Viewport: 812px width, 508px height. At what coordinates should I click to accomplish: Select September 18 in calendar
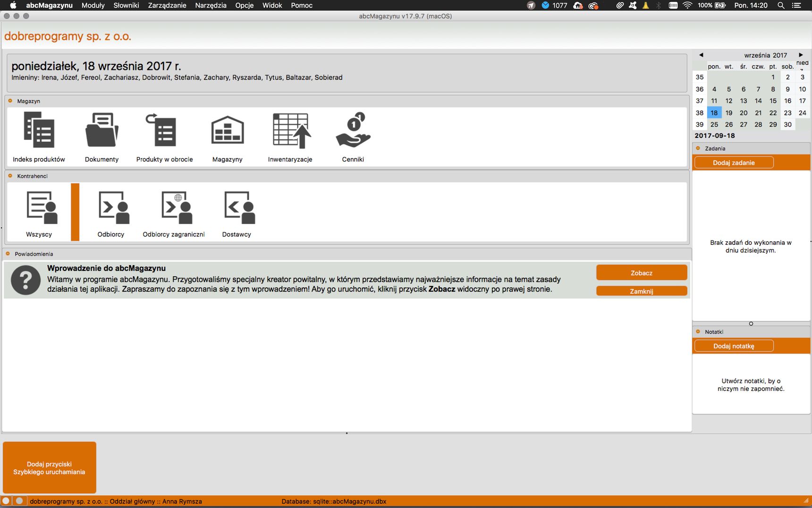(714, 112)
